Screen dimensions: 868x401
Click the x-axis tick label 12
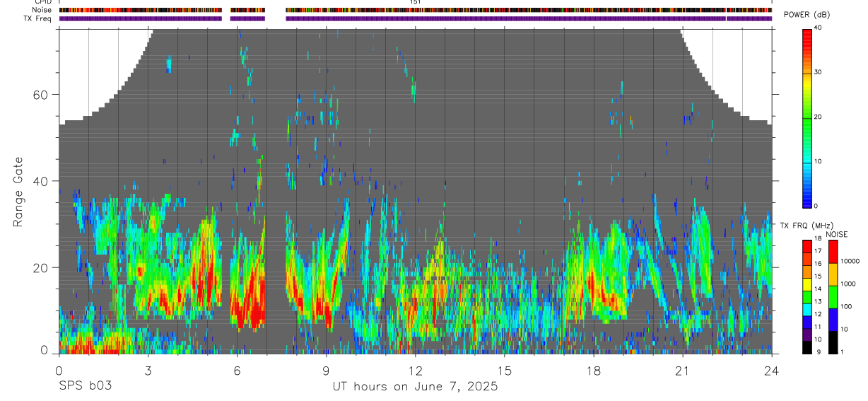click(x=415, y=370)
